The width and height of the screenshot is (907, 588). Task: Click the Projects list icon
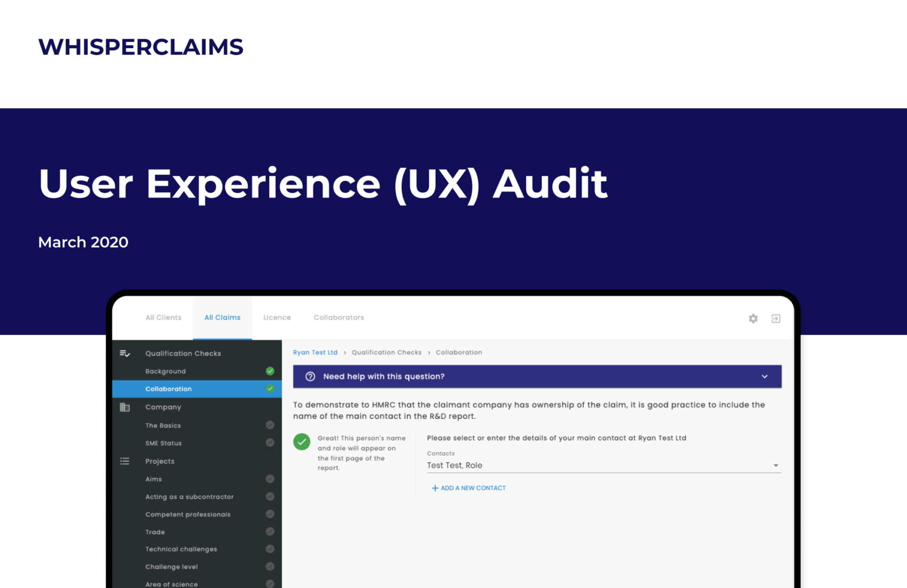125,461
